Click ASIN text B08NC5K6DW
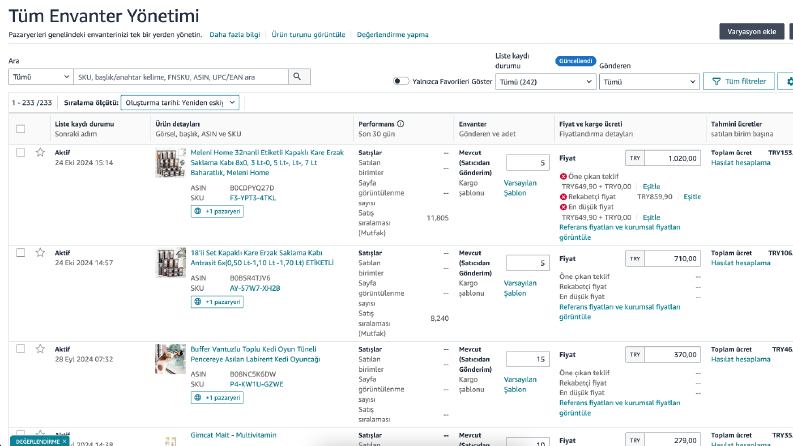Viewport: 793px width, 446px height. point(253,374)
